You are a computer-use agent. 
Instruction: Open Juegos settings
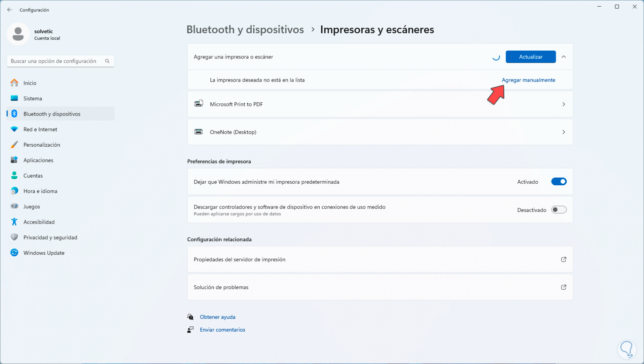coord(31,206)
